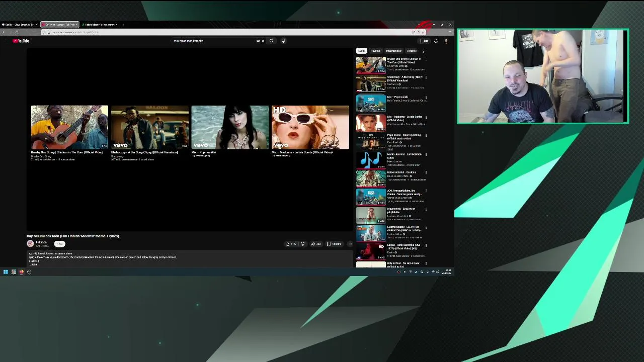Play endscreen Shaboozey A Bar Song video
Viewport: 644px width, 362px height.
tap(149, 127)
